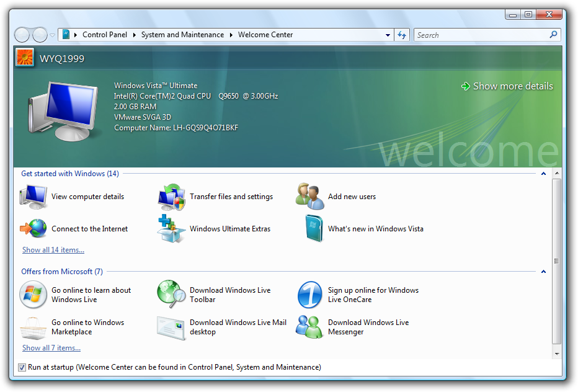The width and height of the screenshot is (578, 392).
Task: Click inside the Search input box
Action: pos(481,35)
